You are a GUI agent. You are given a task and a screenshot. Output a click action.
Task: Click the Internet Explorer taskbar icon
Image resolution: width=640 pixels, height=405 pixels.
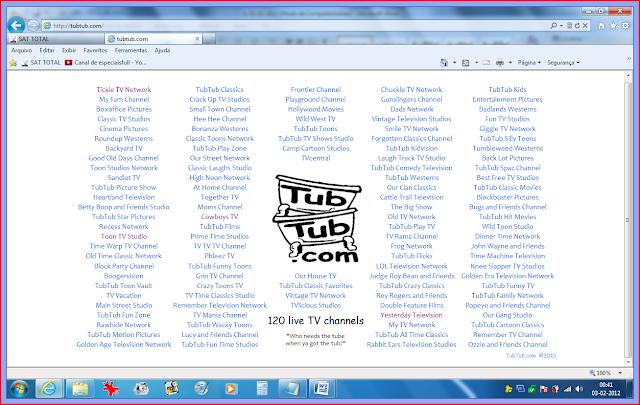(x=49, y=389)
